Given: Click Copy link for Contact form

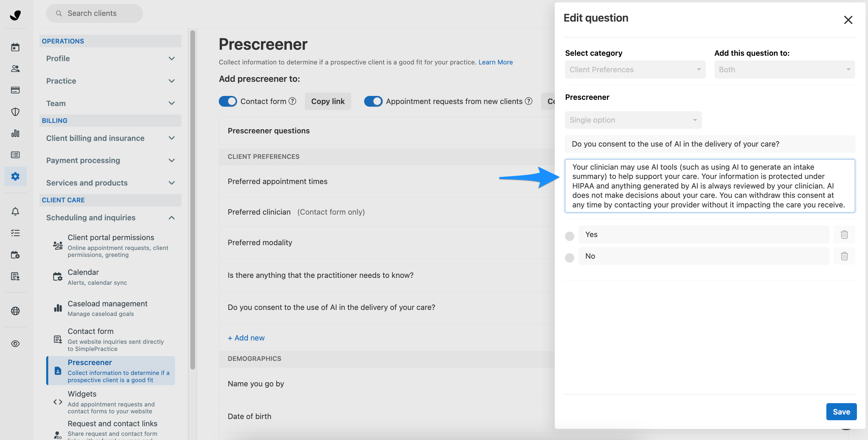Looking at the screenshot, I should (328, 101).
